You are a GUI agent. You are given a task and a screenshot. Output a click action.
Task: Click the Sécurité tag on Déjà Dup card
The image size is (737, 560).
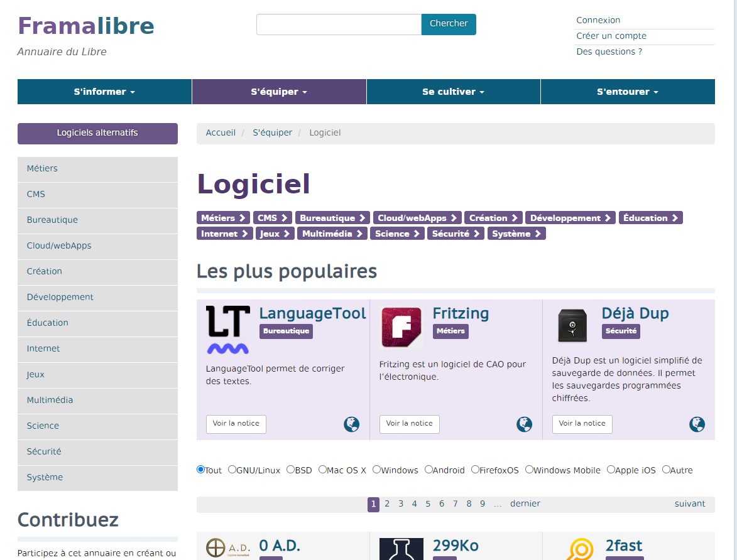[x=621, y=331]
